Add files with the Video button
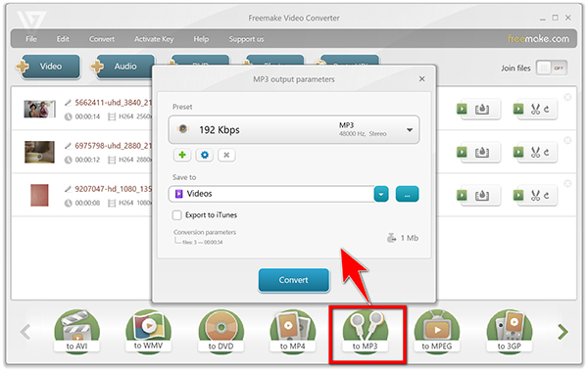Viewport: 588px width, 371px height. 48,67
